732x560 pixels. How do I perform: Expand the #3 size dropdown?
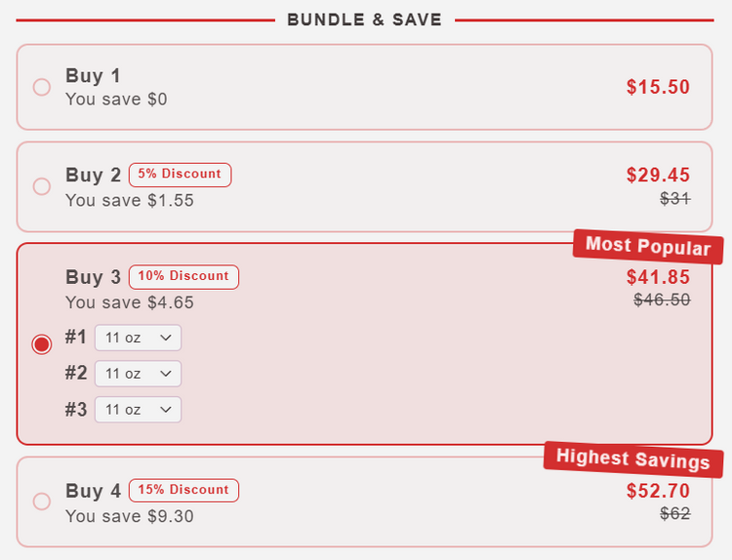coord(138,410)
